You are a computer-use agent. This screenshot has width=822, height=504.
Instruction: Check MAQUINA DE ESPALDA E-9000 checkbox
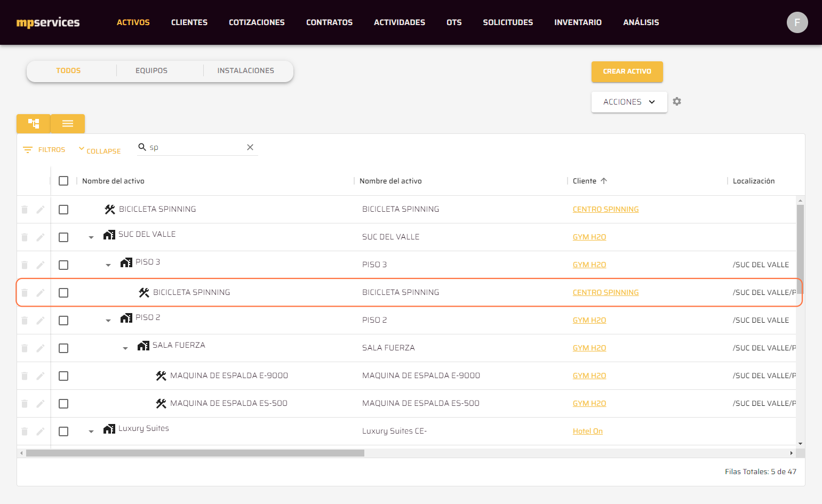click(x=63, y=376)
